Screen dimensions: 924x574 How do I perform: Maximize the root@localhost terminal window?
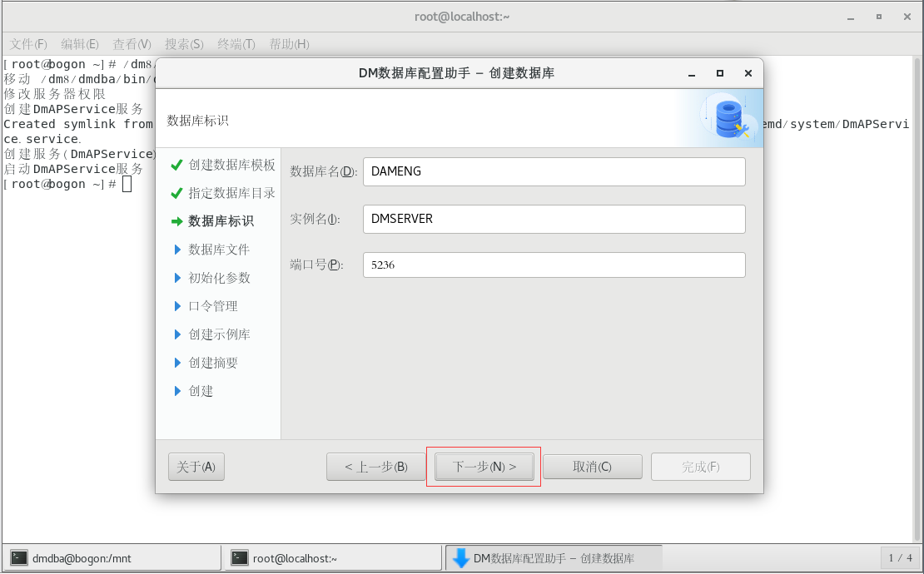878,17
